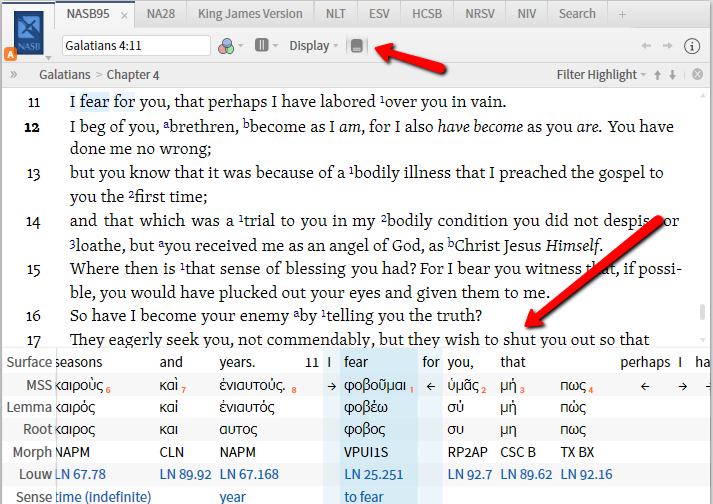This screenshot has width=713, height=504.
Task: Switch to the NA28 tab
Action: [161, 14]
